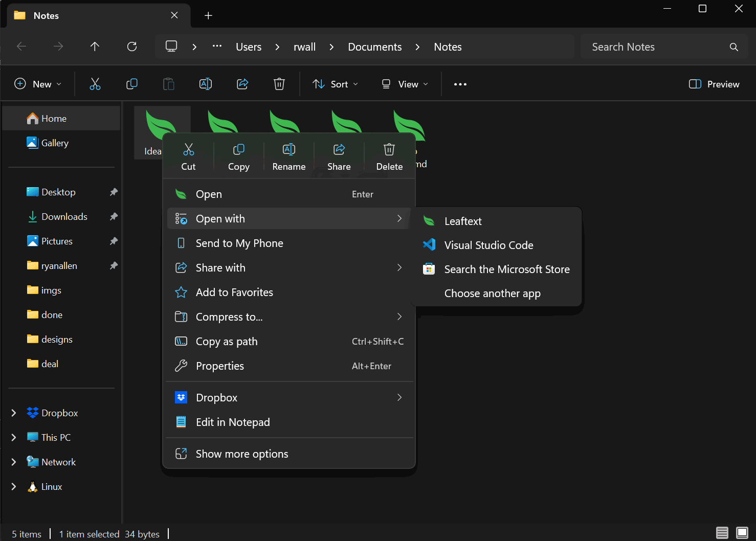Refresh the folder view
The width and height of the screenshot is (756, 541).
tap(132, 47)
